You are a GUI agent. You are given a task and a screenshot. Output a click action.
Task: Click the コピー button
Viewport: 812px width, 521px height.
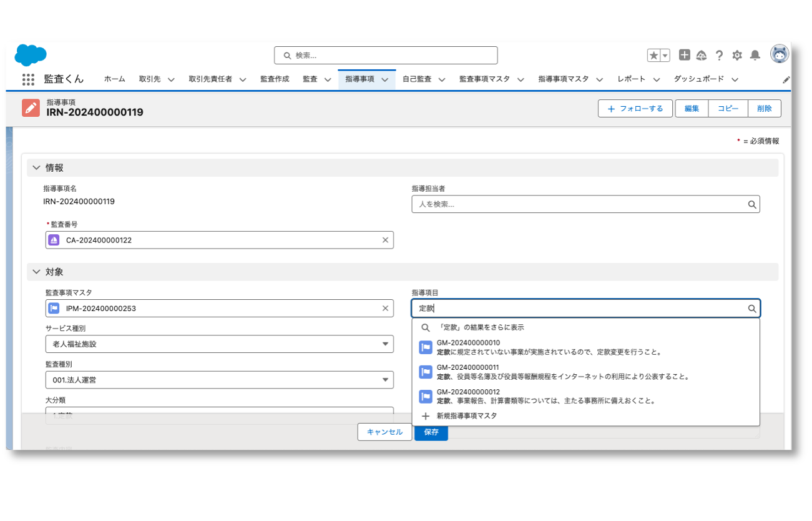click(x=728, y=108)
